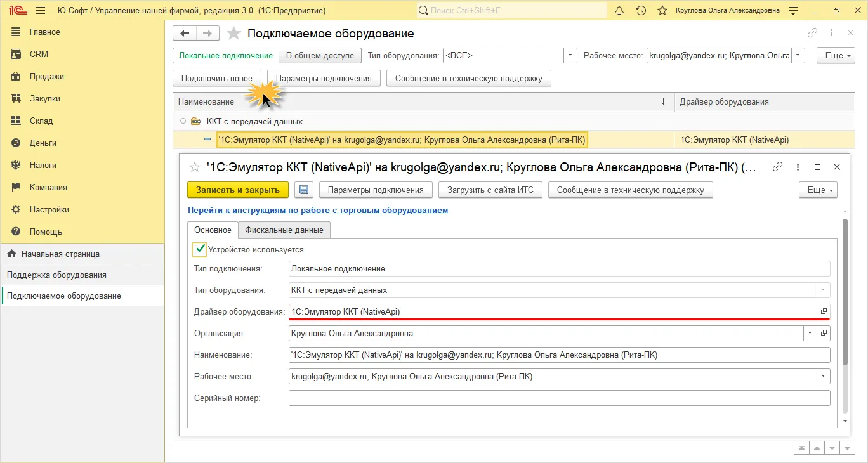Expand Рабочее место dropdown in device card
This screenshot has width=868, height=463.
pos(824,376)
